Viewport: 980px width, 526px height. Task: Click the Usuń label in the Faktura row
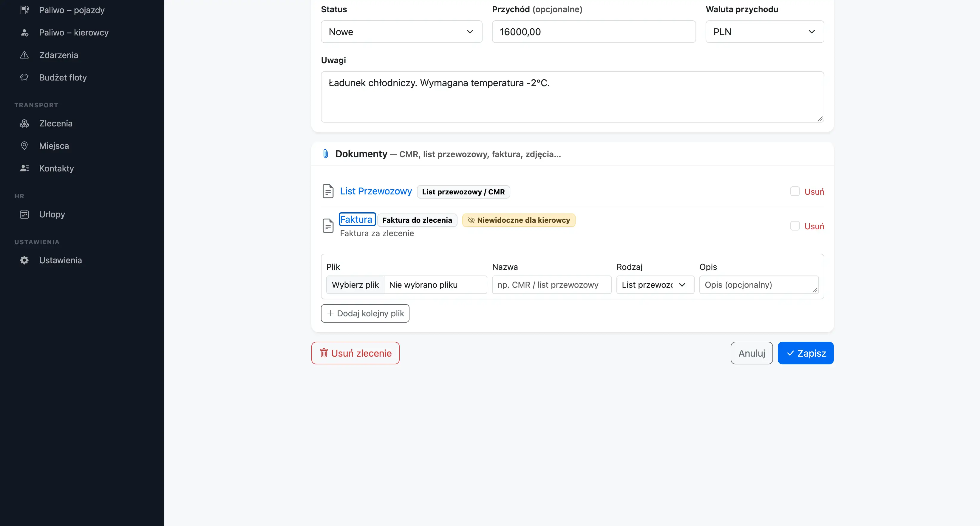pos(814,226)
